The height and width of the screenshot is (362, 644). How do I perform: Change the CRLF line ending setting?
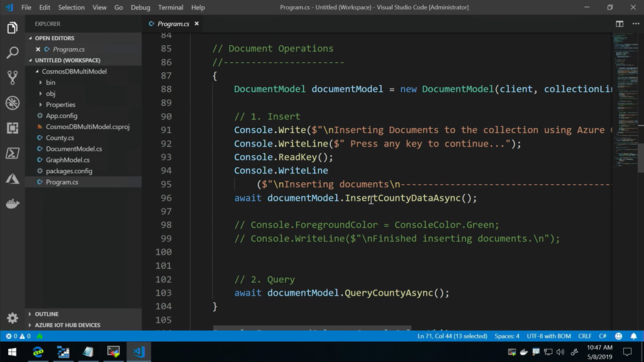584,336
